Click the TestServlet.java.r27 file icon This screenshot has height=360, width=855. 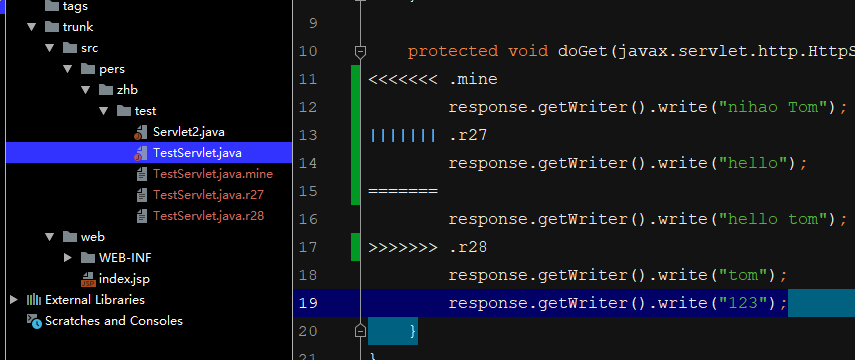[x=142, y=195]
